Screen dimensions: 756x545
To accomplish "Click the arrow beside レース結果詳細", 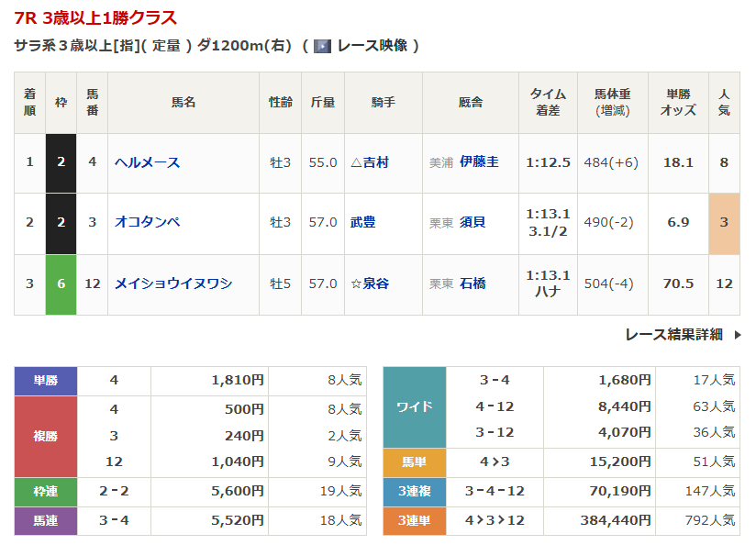I will pyautogui.click(x=738, y=335).
